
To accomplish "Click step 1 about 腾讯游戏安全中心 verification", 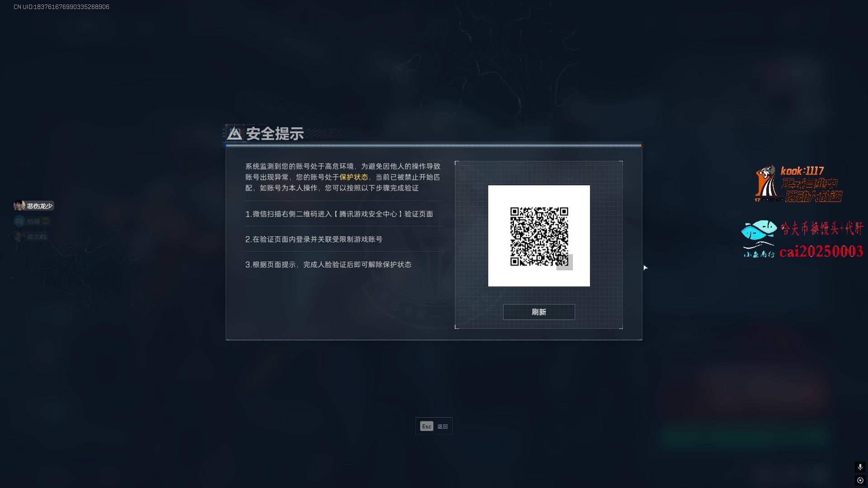I will (x=339, y=214).
